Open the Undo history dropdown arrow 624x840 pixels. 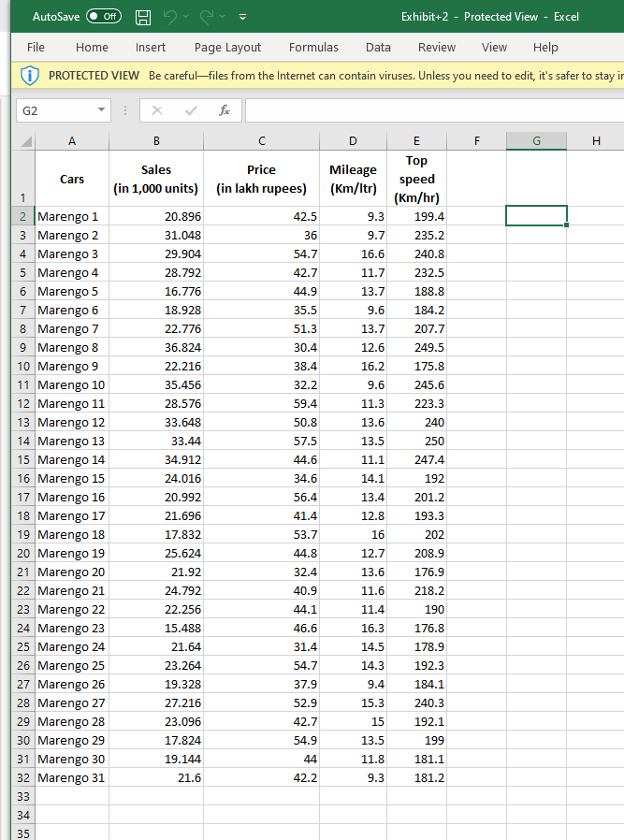pyautogui.click(x=186, y=17)
